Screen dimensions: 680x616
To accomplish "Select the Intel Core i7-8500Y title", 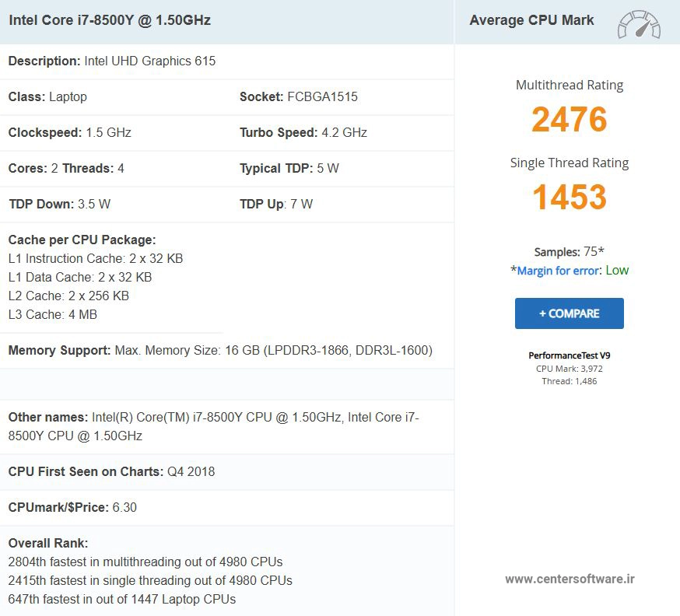I will (x=110, y=20).
